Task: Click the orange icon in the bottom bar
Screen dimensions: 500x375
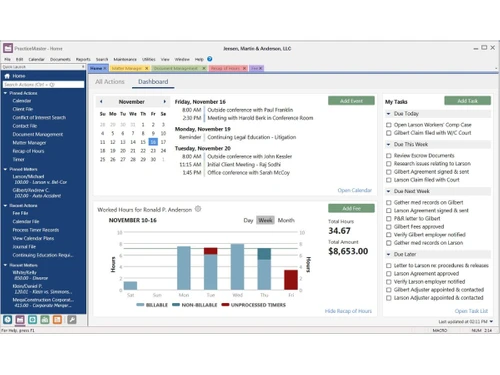Action: coord(57,320)
